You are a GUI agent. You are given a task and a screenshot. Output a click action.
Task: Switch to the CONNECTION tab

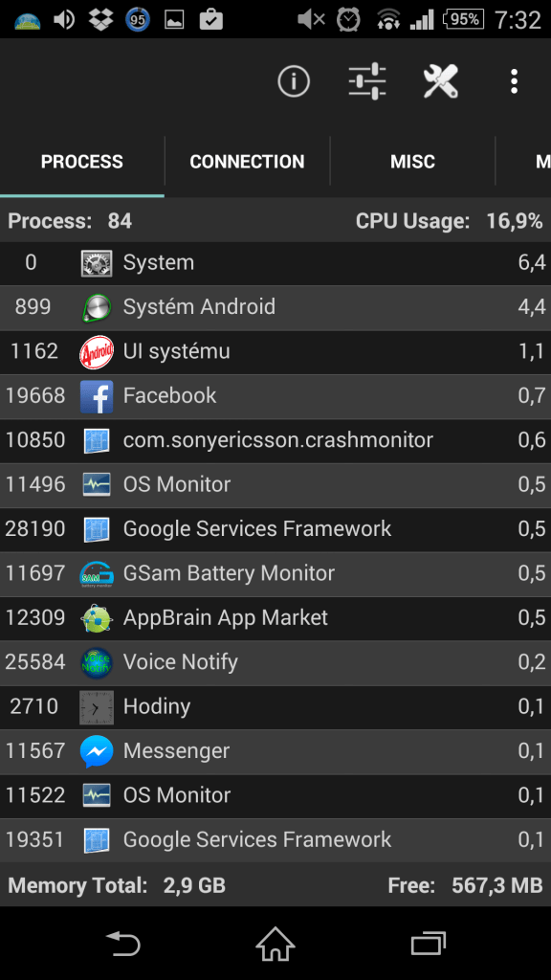[248, 162]
